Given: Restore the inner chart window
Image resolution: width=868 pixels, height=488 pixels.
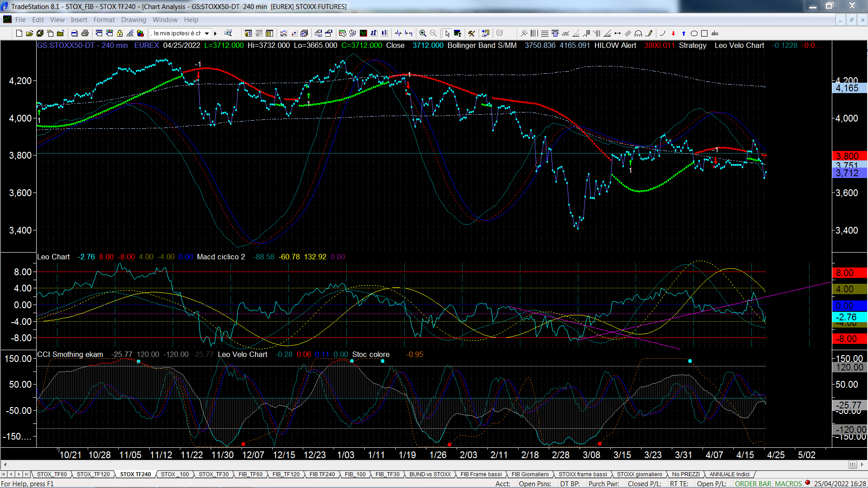Looking at the screenshot, I should pyautogui.click(x=851, y=20).
